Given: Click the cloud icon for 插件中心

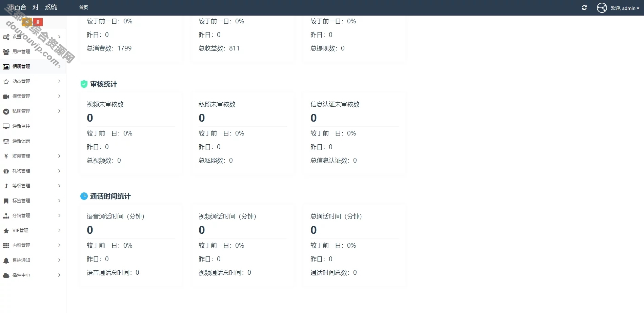Looking at the screenshot, I should pos(6,275).
